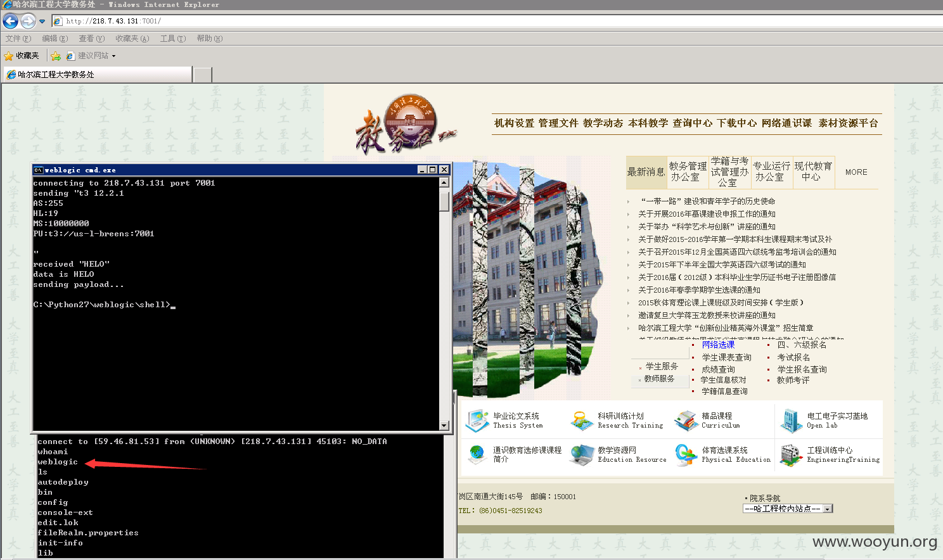Click the MORE news link

click(x=856, y=172)
